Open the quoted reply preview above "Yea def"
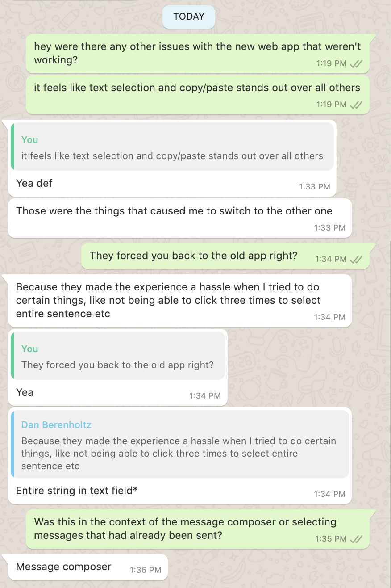This screenshot has width=391, height=588. [x=174, y=147]
